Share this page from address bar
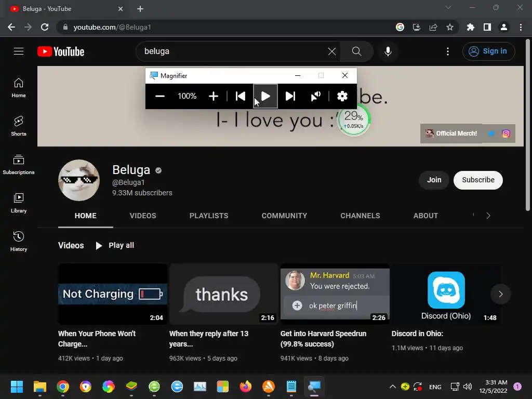Screen dimensions: 532x399 tap(433, 27)
